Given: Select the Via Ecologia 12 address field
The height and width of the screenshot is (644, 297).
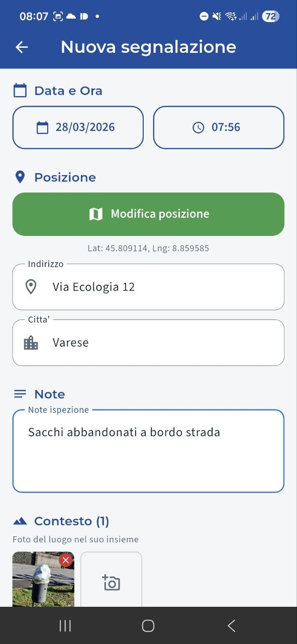Looking at the screenshot, I should (148, 287).
